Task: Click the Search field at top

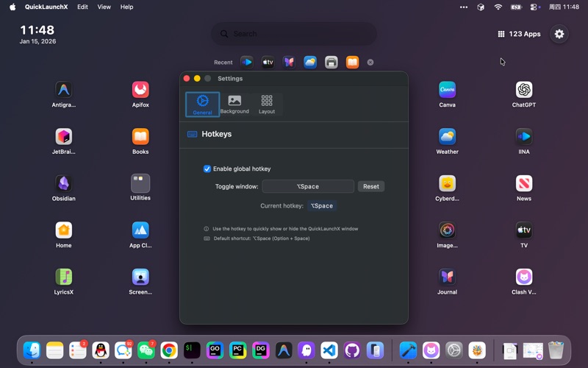Action: pyautogui.click(x=294, y=34)
